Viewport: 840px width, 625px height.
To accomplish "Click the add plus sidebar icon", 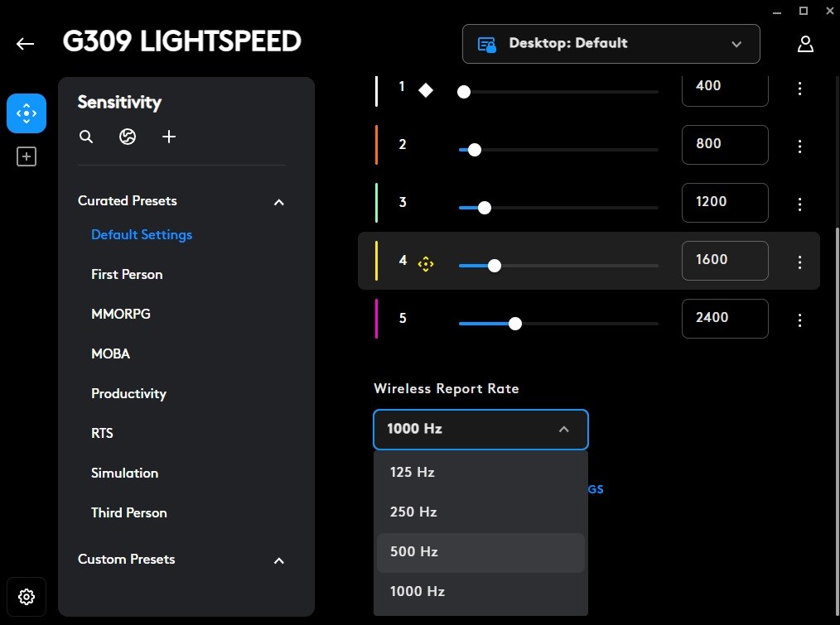I will pos(27,156).
